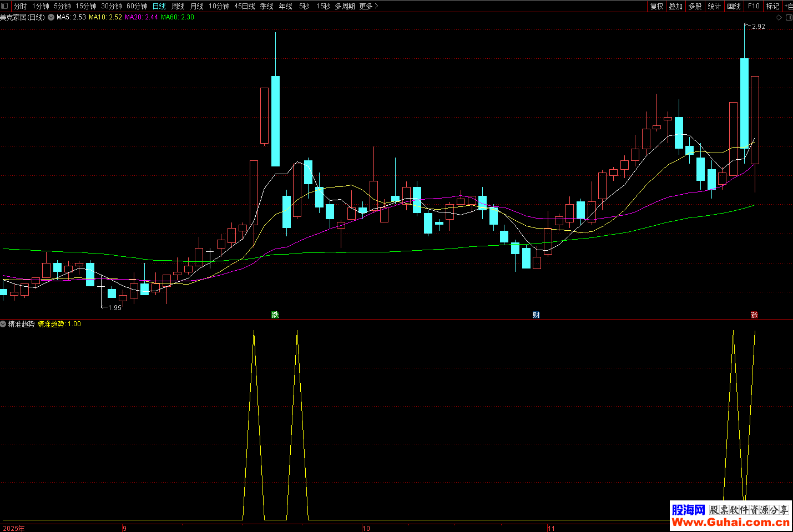Switch to the 60分钟 period tab
Screen dimensions: 793x532
point(137,6)
